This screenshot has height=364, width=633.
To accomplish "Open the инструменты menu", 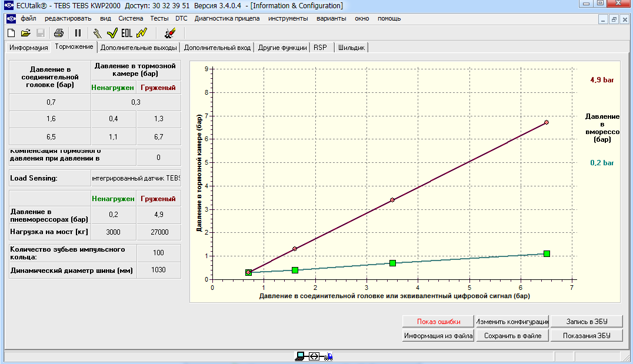I will tap(288, 18).
